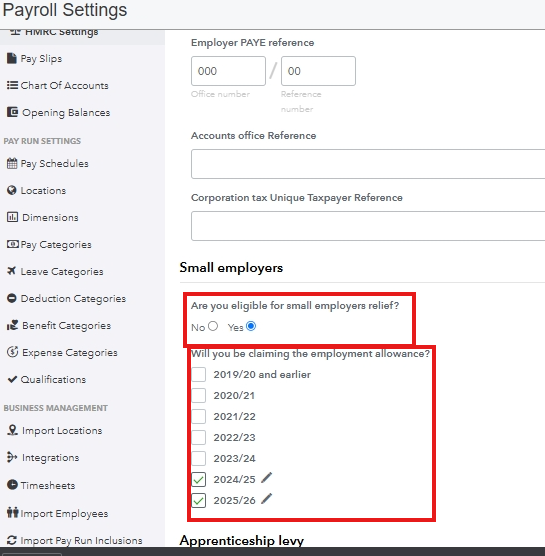The height and width of the screenshot is (556, 545).
Task: Click the pencil icon beside 2025/26
Action: 266,499
